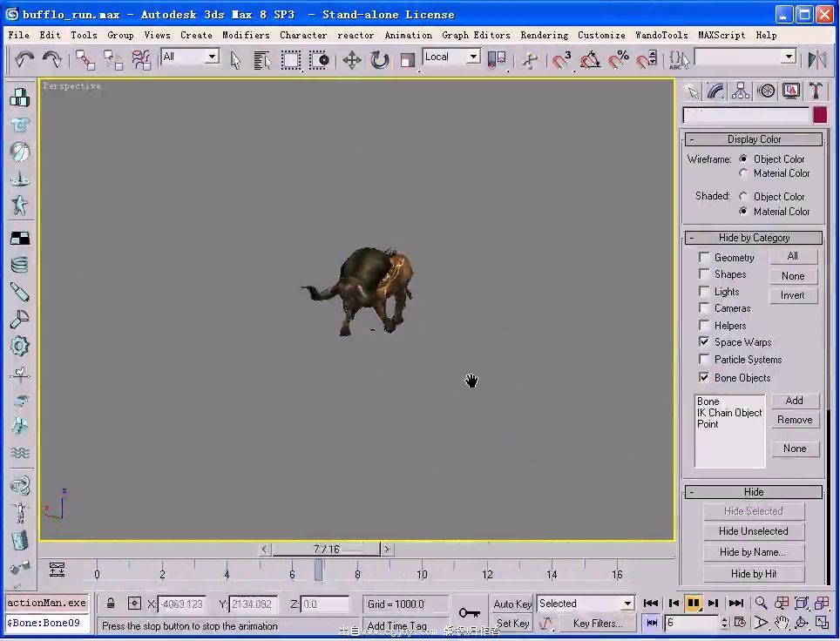The height and width of the screenshot is (641, 840).
Task: Open the Motion wheel panel tab
Action: (x=766, y=91)
